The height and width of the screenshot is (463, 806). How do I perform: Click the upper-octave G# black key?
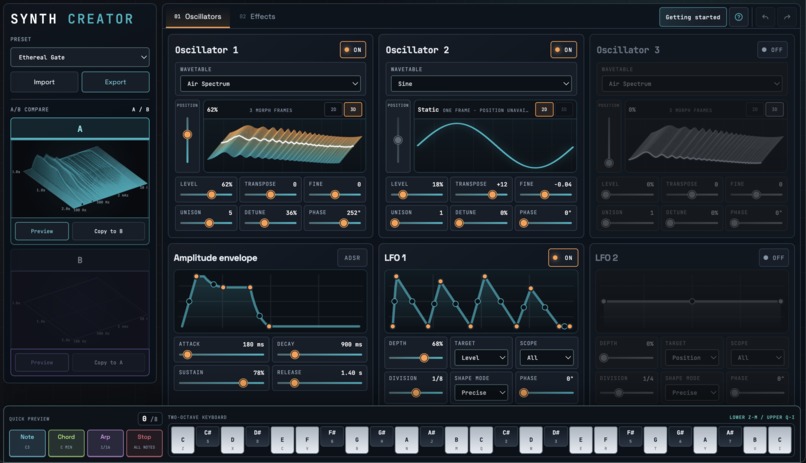point(680,436)
